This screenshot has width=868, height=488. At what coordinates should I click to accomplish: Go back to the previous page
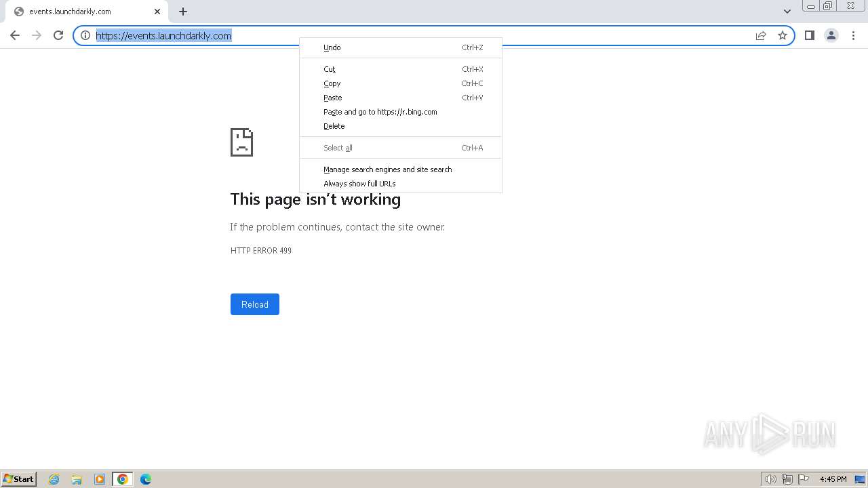coord(15,35)
